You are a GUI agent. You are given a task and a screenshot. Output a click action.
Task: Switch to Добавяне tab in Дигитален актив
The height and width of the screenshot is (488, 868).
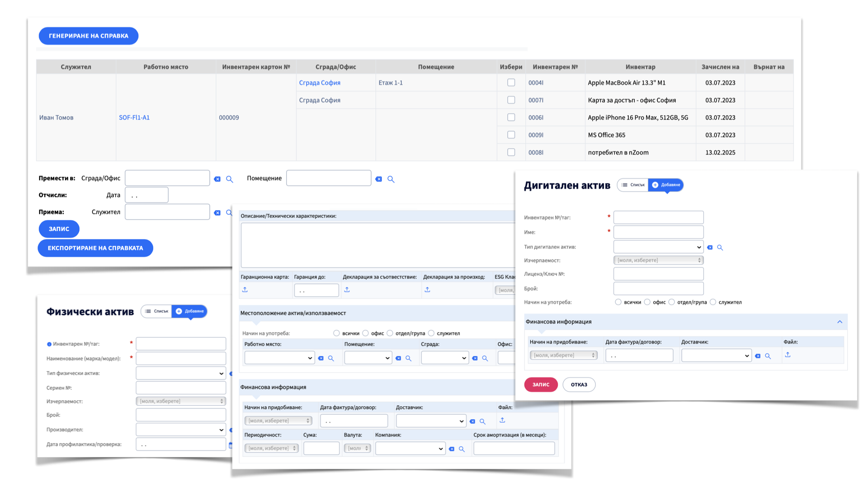666,185
